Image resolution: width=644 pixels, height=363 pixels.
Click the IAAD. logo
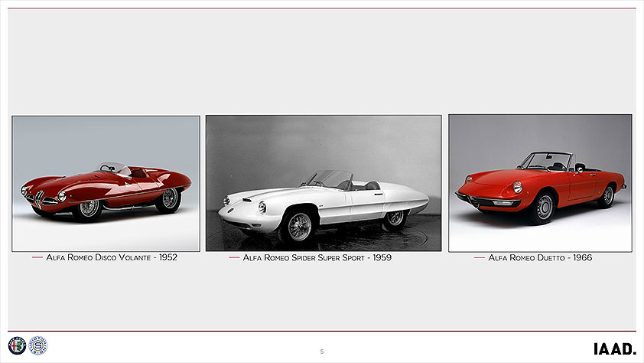614,349
